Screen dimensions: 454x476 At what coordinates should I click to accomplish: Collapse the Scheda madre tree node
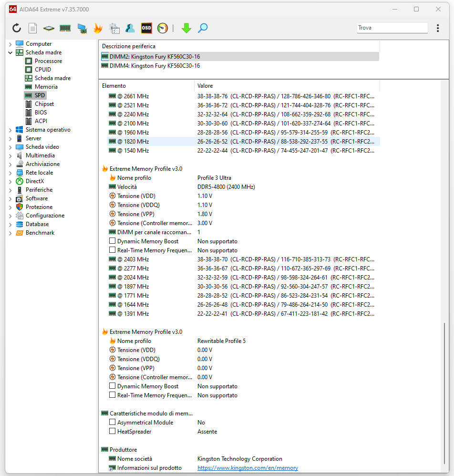tap(10, 53)
